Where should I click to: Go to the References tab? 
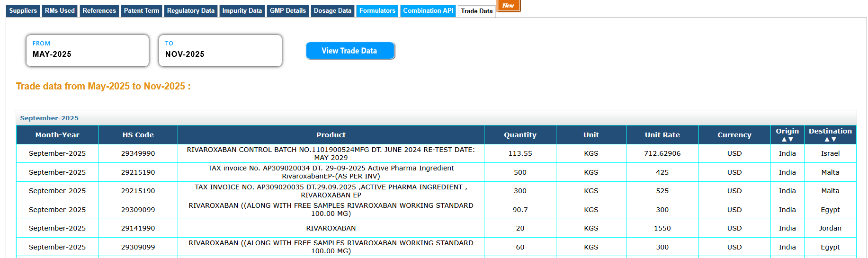coord(99,11)
